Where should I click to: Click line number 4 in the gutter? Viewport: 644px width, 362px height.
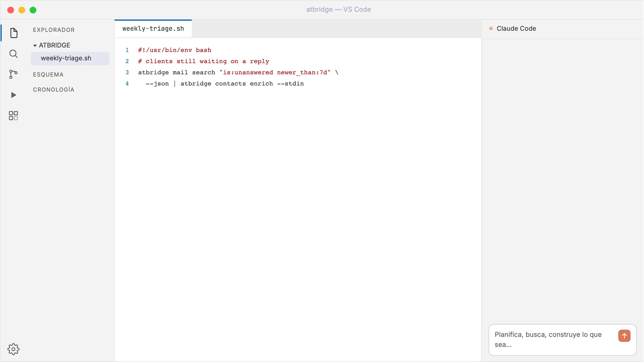(127, 84)
